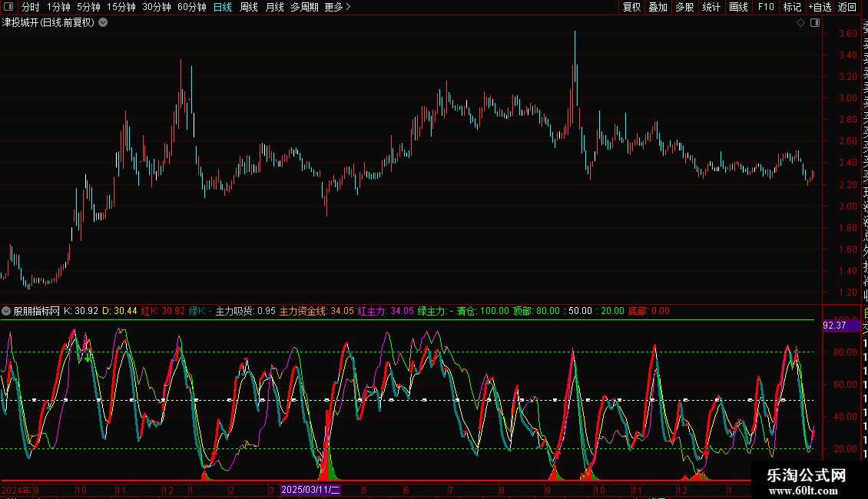This screenshot has width=868, height=499.
Task: Toggle the left sidebar panel icon
Action: click(x=8, y=7)
